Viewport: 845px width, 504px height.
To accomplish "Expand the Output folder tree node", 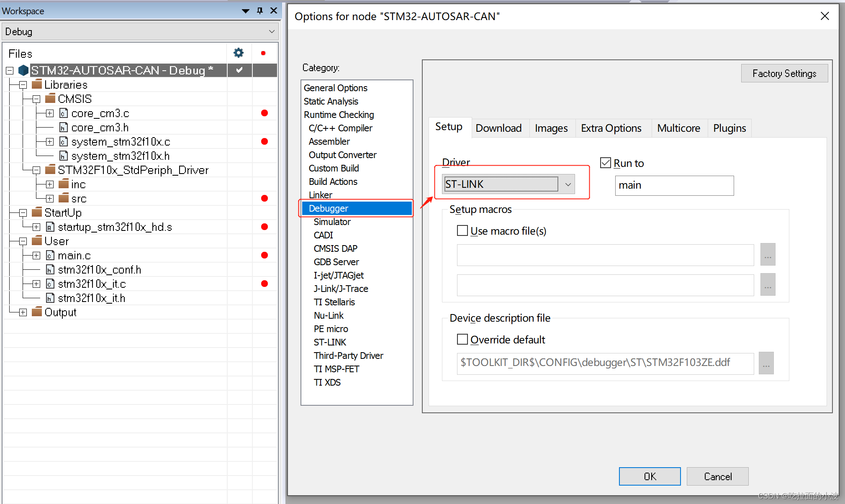I will [23, 312].
